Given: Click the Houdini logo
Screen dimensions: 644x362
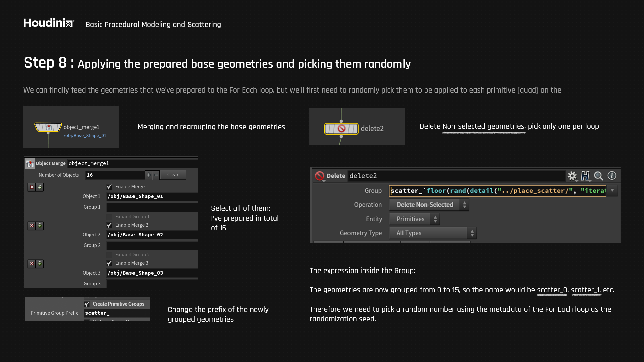Looking at the screenshot, I should click(x=49, y=23).
